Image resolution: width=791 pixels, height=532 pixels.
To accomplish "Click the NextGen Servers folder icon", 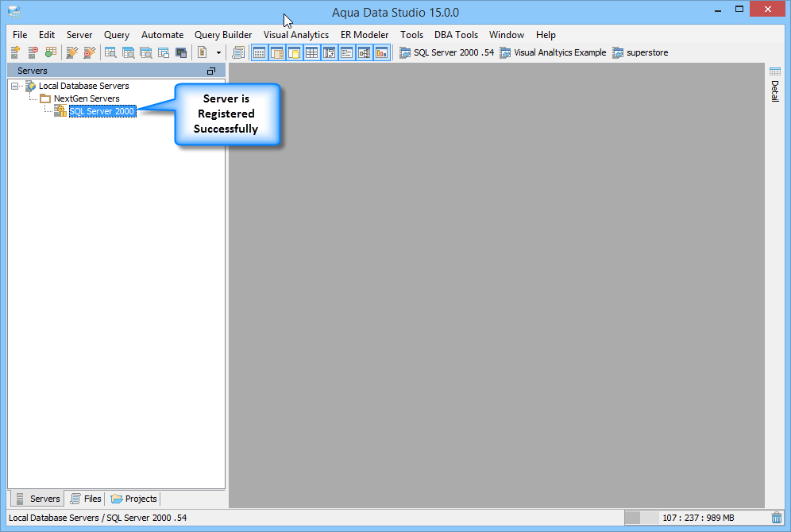I will point(45,98).
